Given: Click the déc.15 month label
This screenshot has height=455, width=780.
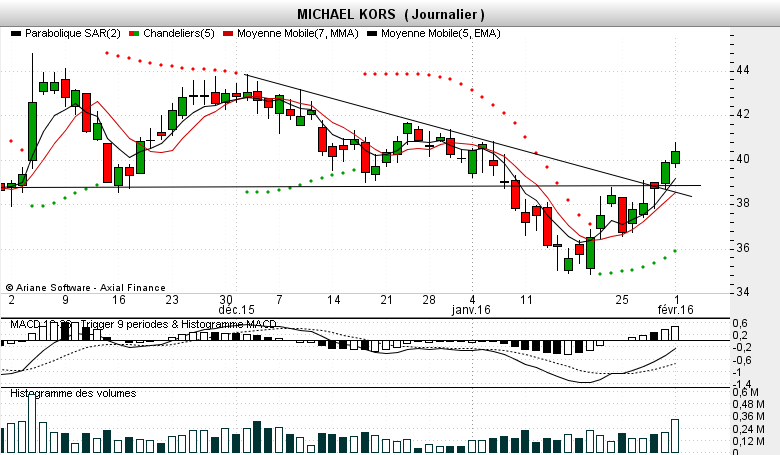Looking at the screenshot, I should (236, 310).
